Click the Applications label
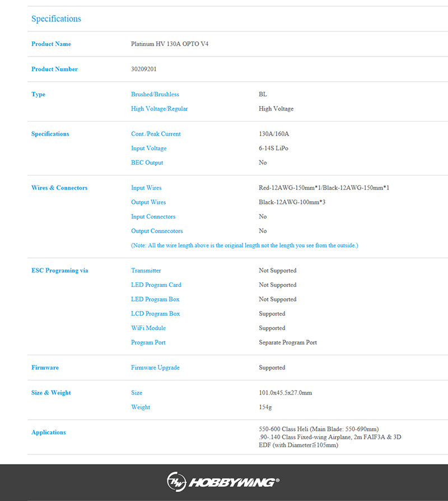 point(49,433)
